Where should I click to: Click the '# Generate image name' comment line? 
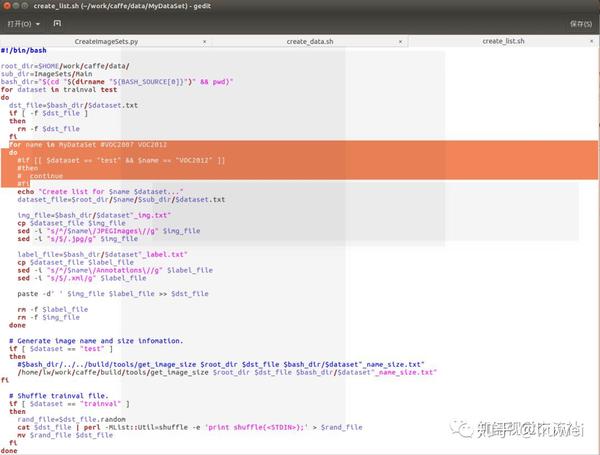point(96,341)
